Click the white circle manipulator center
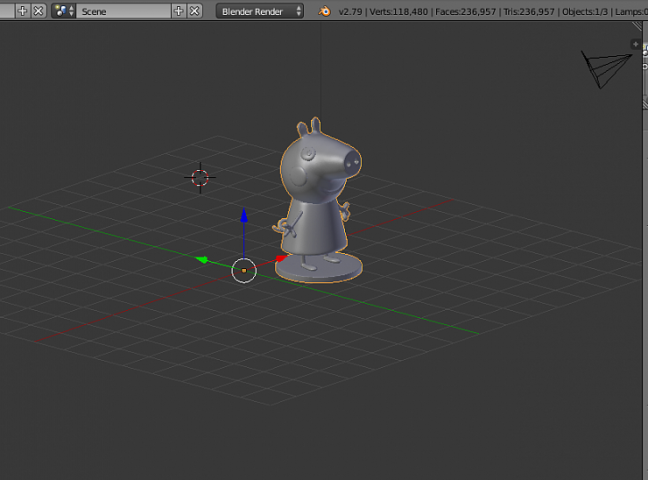648x480 pixels. click(x=244, y=270)
